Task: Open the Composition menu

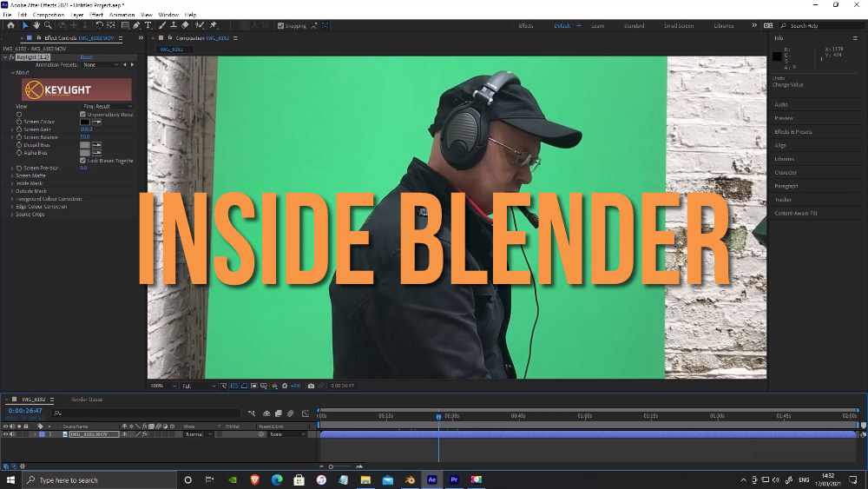Action: point(49,15)
